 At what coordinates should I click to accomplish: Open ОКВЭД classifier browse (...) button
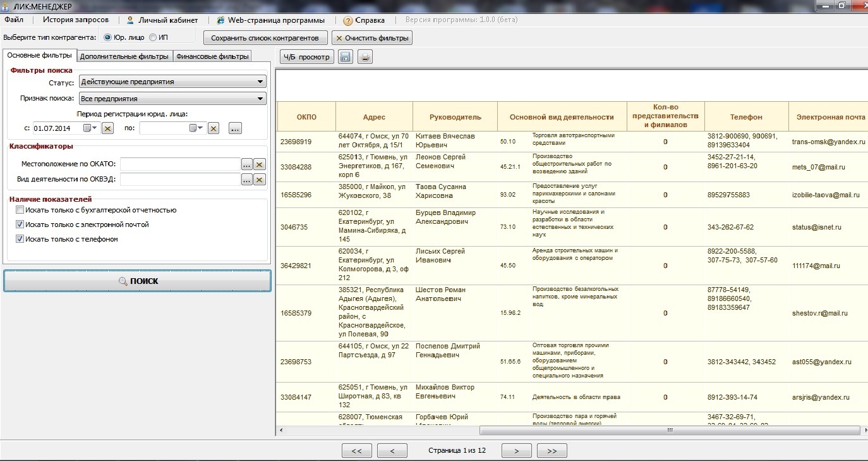click(246, 180)
